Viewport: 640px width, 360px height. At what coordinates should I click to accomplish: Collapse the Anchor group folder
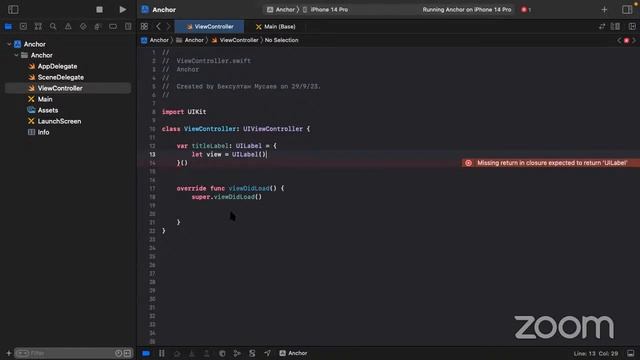coord(16,55)
